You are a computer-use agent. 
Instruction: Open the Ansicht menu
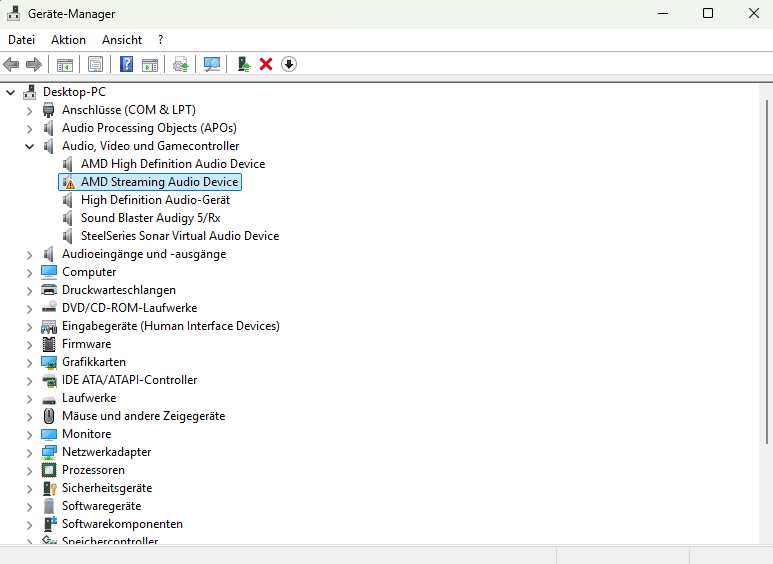[x=122, y=40]
